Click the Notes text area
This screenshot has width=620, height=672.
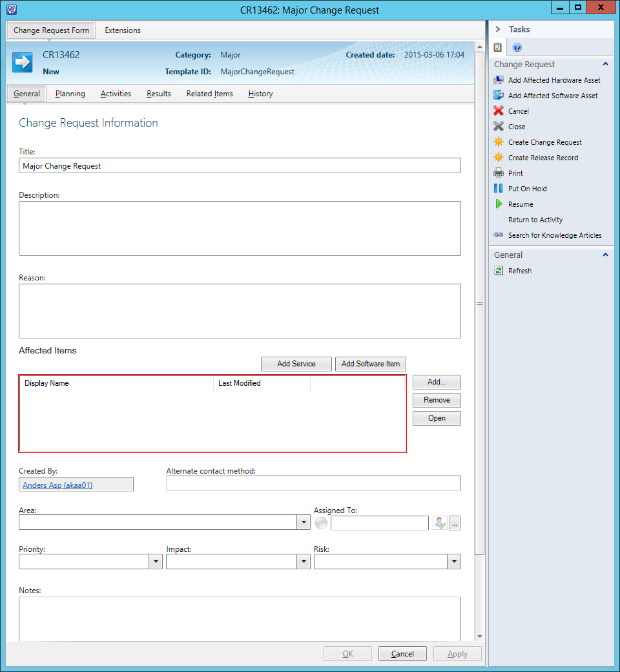[240, 619]
